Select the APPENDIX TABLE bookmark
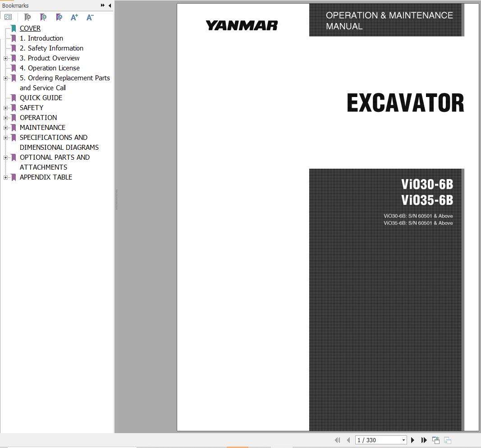This screenshot has width=481, height=448. [x=46, y=177]
